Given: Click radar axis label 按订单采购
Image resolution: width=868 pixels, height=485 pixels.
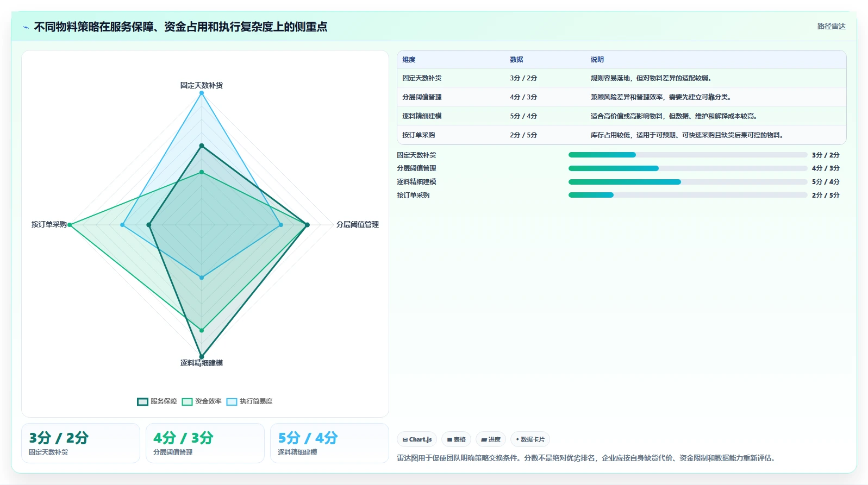Looking at the screenshot, I should pyautogui.click(x=49, y=224).
